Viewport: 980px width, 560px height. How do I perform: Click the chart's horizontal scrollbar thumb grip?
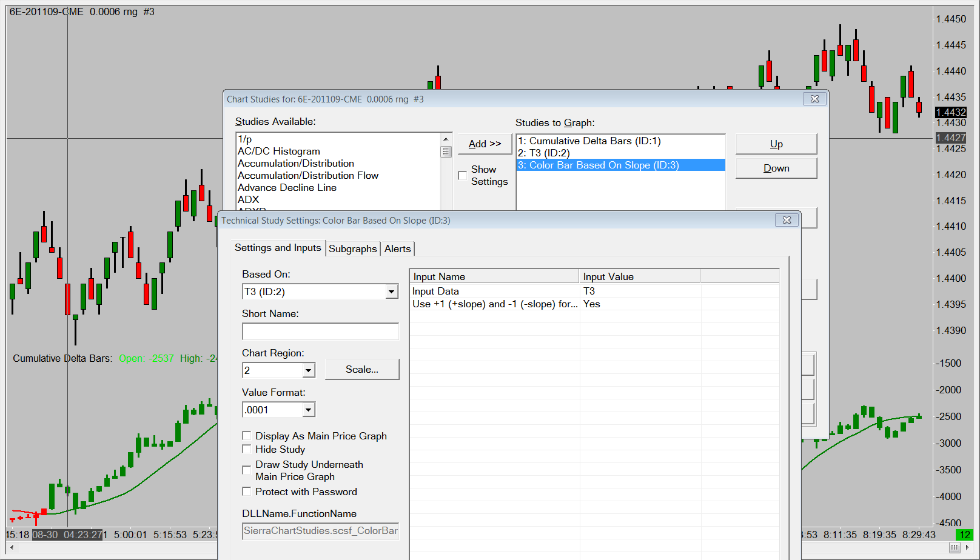click(x=955, y=547)
